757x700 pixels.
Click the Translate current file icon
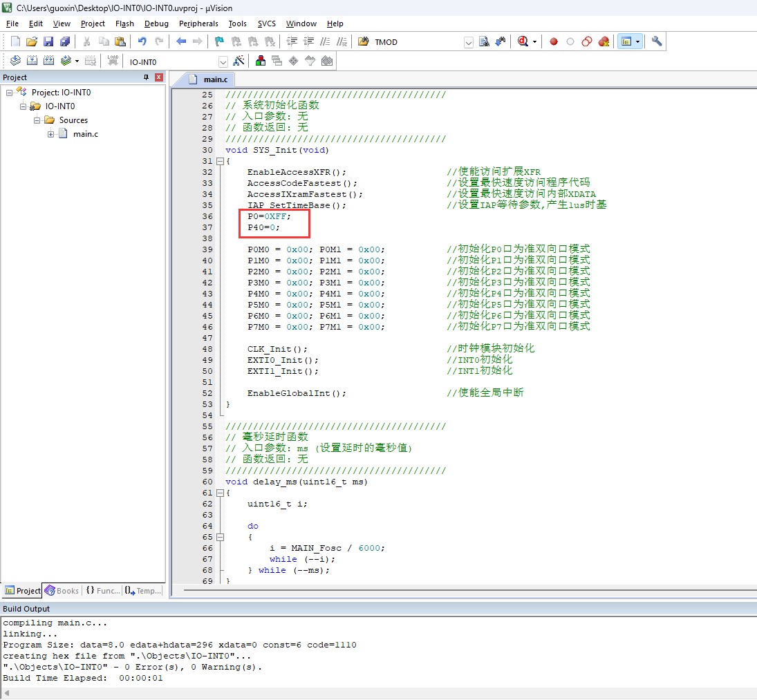pos(15,61)
